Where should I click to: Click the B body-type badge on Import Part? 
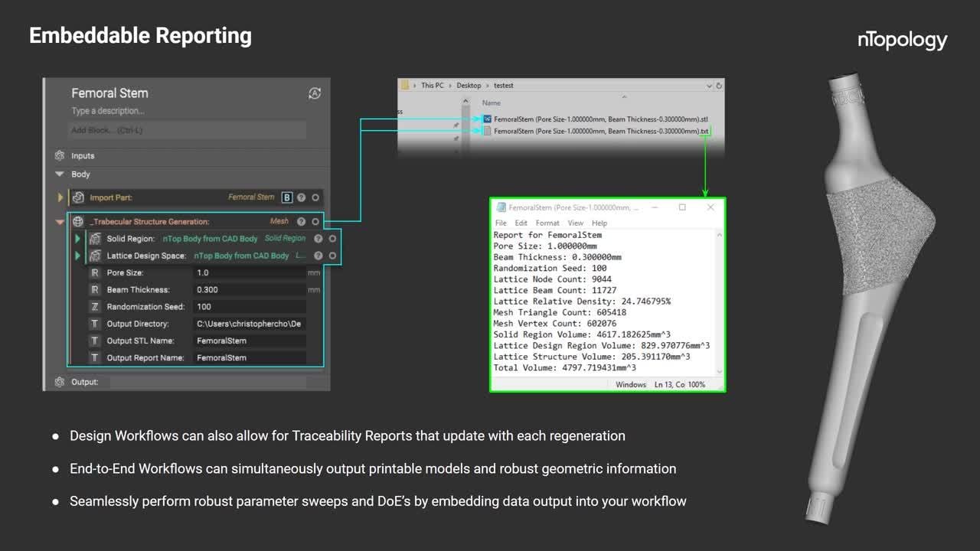tap(287, 197)
